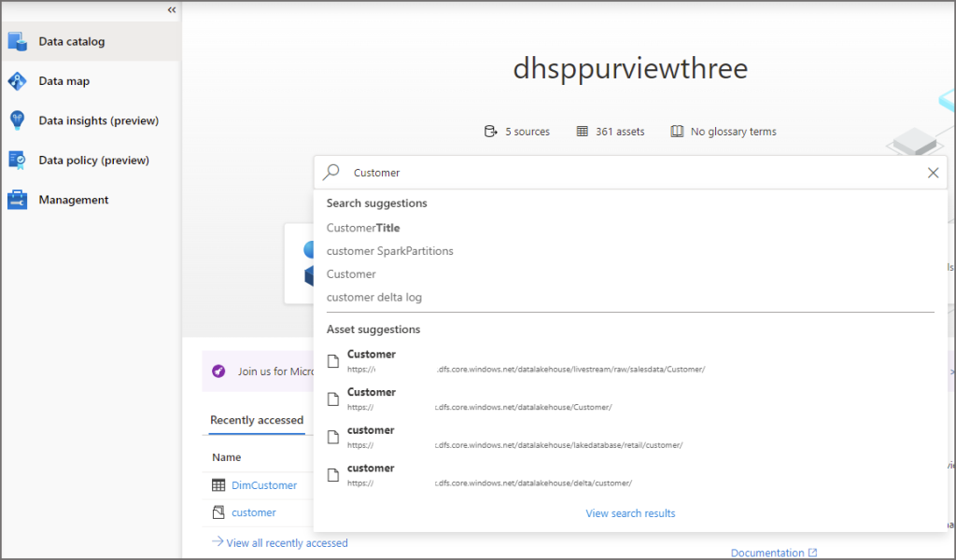Open the 5 sources link
Viewport: 956px width, 560px height.
pos(527,132)
